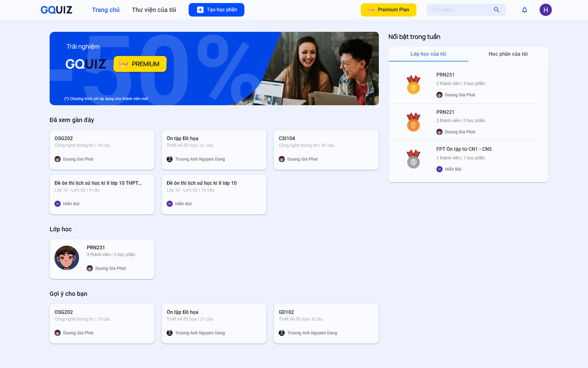Focus the Tìm kiếm search field
Screen dimensions: 588x368
[x=459, y=10]
